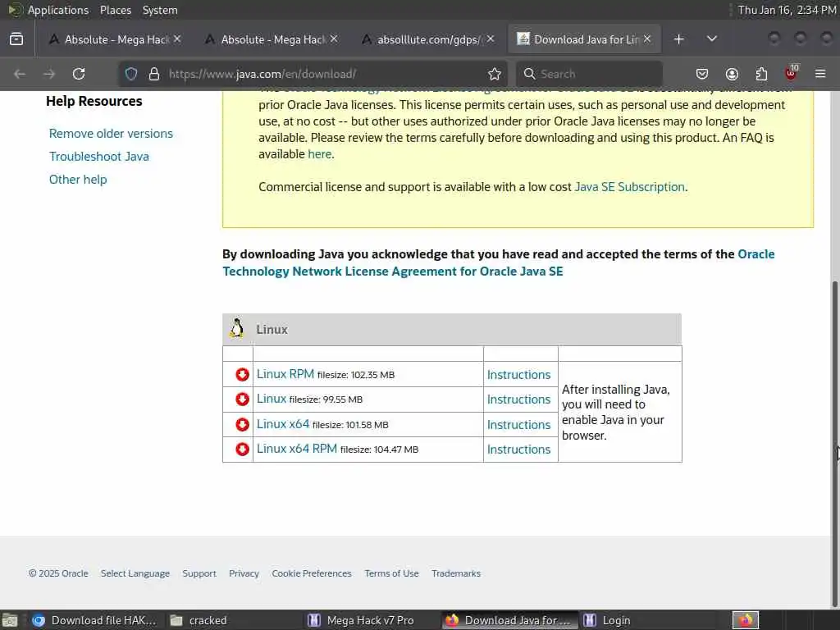This screenshot has width=840, height=630.
Task: Click the FAQ 'here' link
Action: (x=319, y=153)
